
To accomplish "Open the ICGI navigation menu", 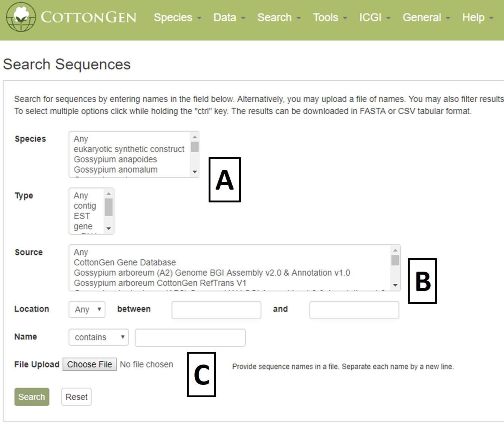I will tap(375, 17).
